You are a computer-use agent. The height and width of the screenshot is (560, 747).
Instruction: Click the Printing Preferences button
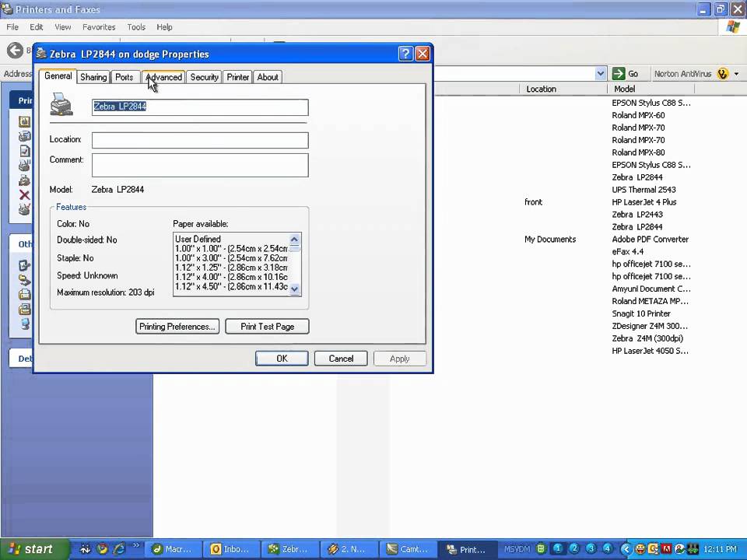tap(177, 327)
